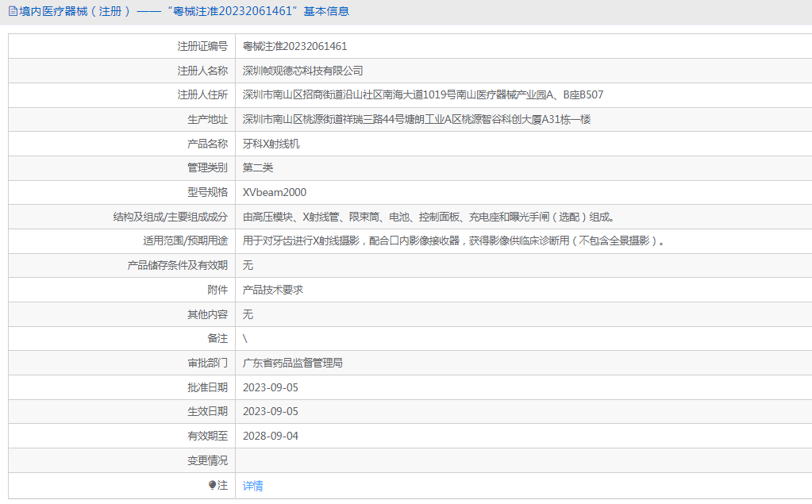Click the 无 value in the 其他内容 row

click(248, 314)
